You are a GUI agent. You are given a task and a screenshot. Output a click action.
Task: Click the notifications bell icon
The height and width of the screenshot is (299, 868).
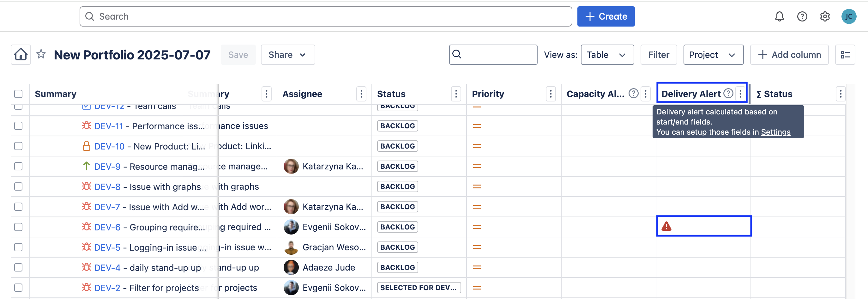click(x=779, y=16)
